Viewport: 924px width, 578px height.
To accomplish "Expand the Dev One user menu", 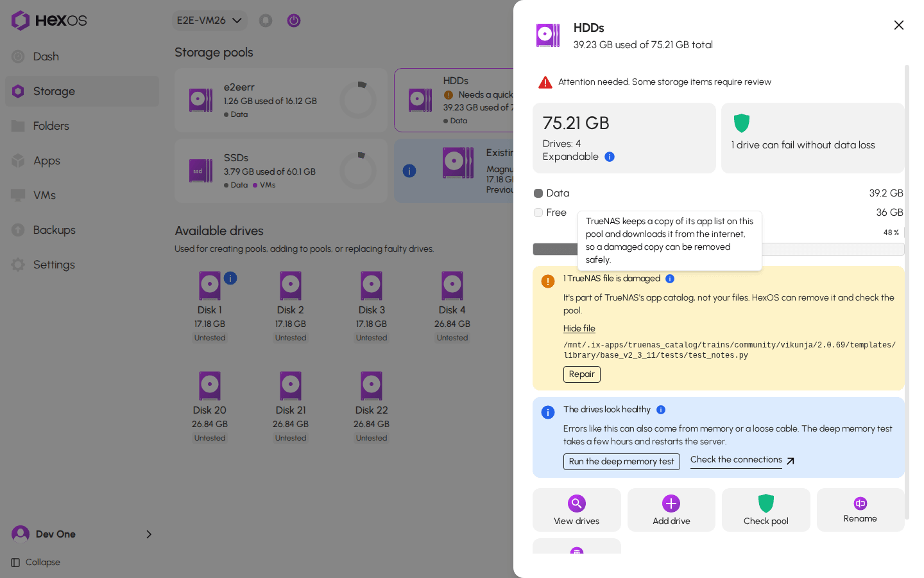I will tap(81, 534).
